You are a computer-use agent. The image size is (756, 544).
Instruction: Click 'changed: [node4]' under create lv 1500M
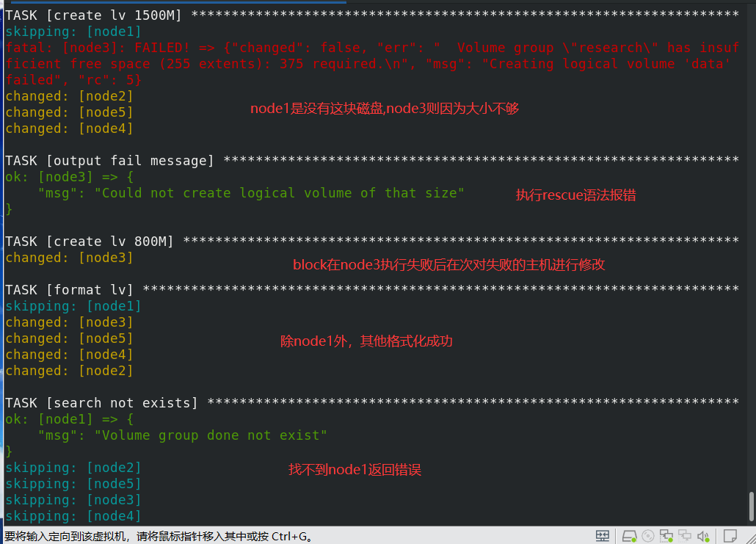[69, 128]
